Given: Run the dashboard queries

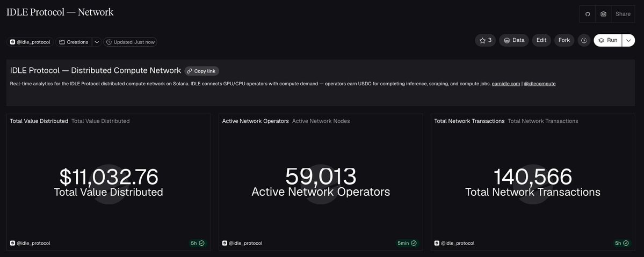Looking at the screenshot, I should pyautogui.click(x=608, y=40).
